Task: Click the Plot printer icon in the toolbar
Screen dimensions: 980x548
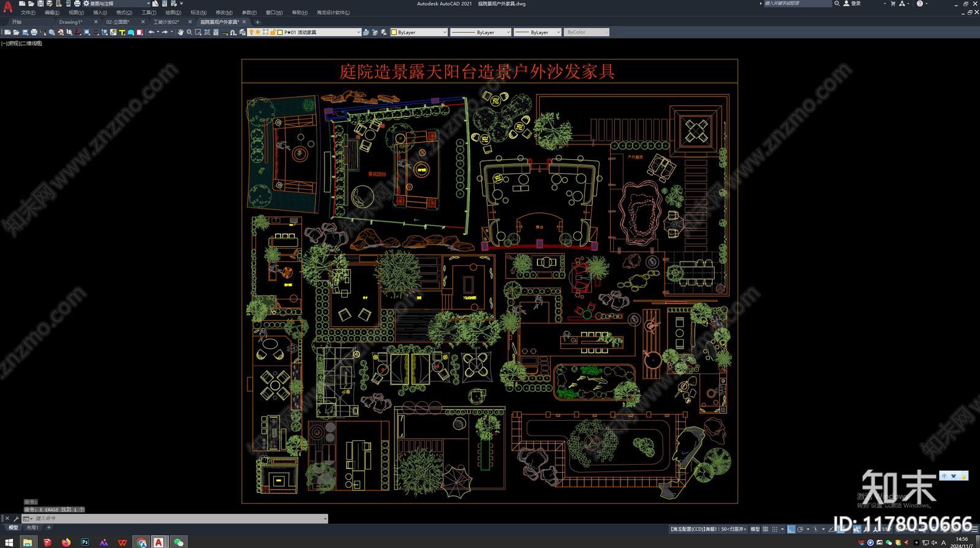Action: point(34,32)
